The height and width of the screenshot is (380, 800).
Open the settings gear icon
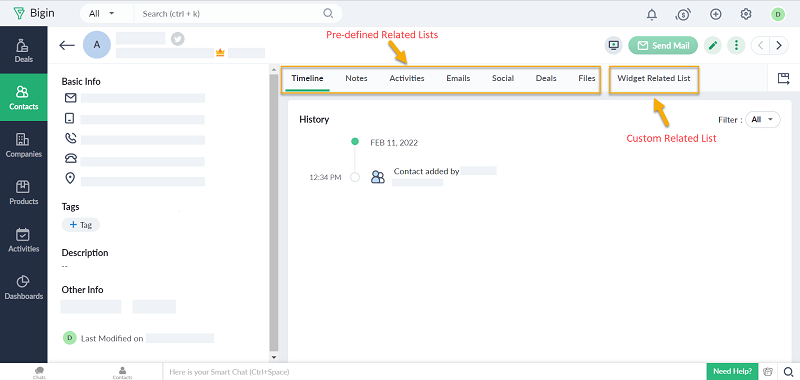click(x=746, y=14)
